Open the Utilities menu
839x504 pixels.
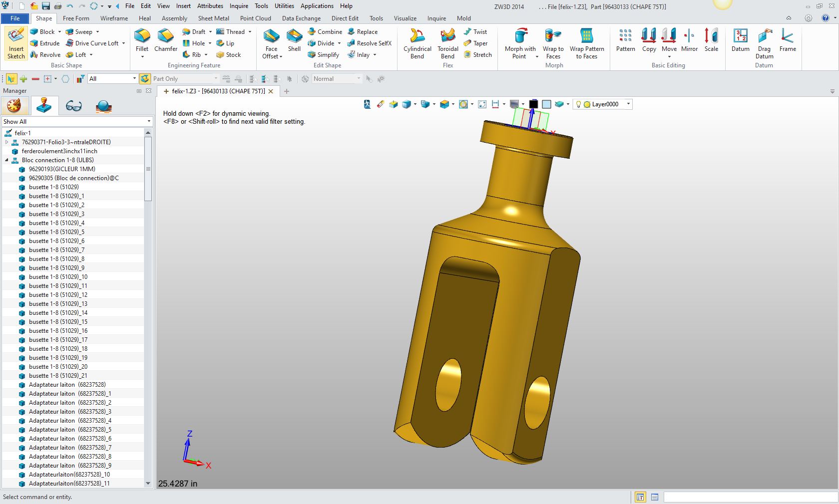pos(284,6)
